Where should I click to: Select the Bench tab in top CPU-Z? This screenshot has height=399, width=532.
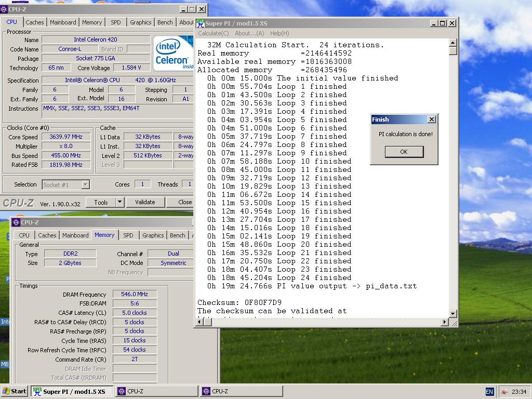pyautogui.click(x=165, y=22)
